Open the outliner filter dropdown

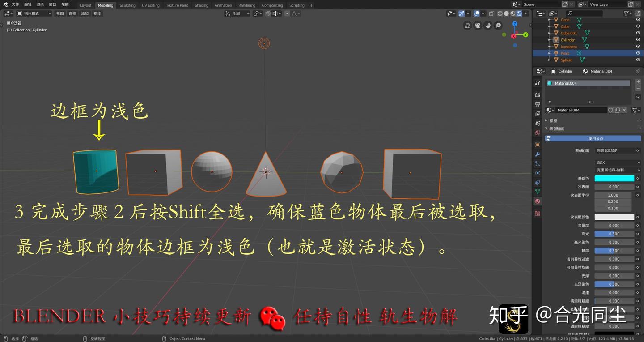pyautogui.click(x=626, y=13)
